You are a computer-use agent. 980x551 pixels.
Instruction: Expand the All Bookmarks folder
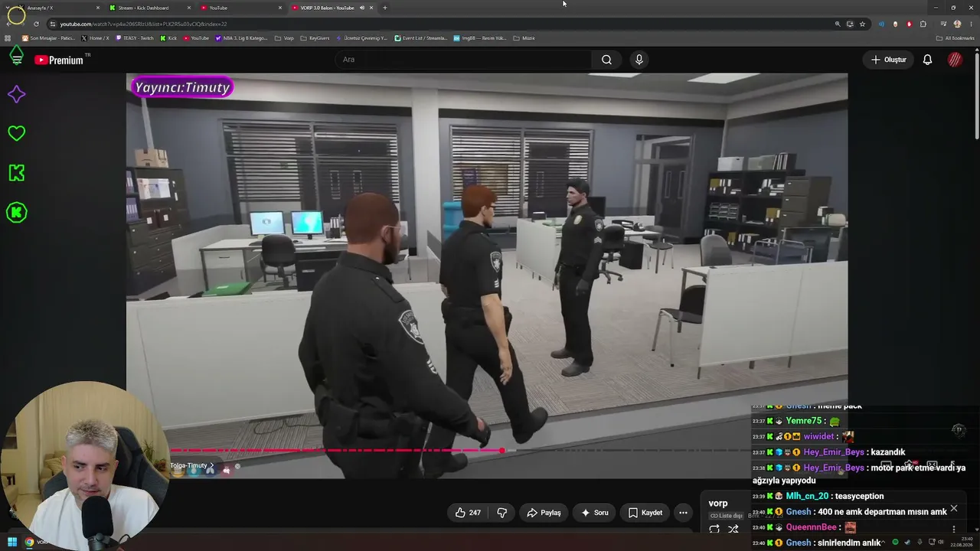point(955,37)
